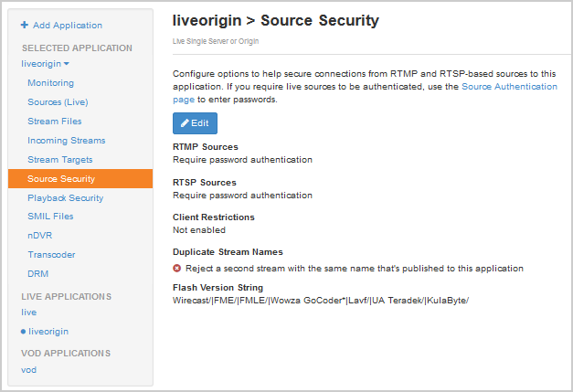Open SMIL Files in sidebar

click(x=50, y=217)
